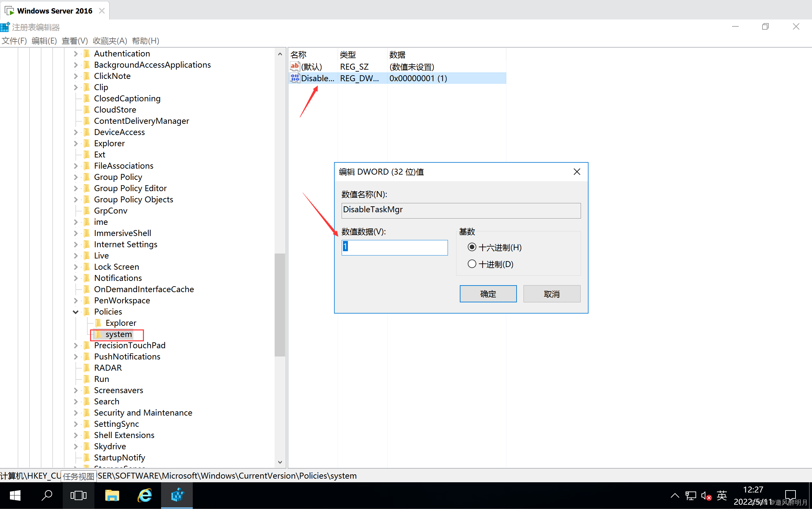812x509 pixels.
Task: Click the 数据 column header
Action: click(446, 54)
